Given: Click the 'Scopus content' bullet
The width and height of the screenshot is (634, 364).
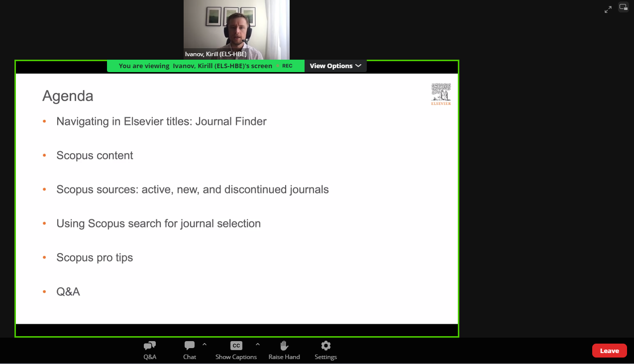Looking at the screenshot, I should 95,156.
